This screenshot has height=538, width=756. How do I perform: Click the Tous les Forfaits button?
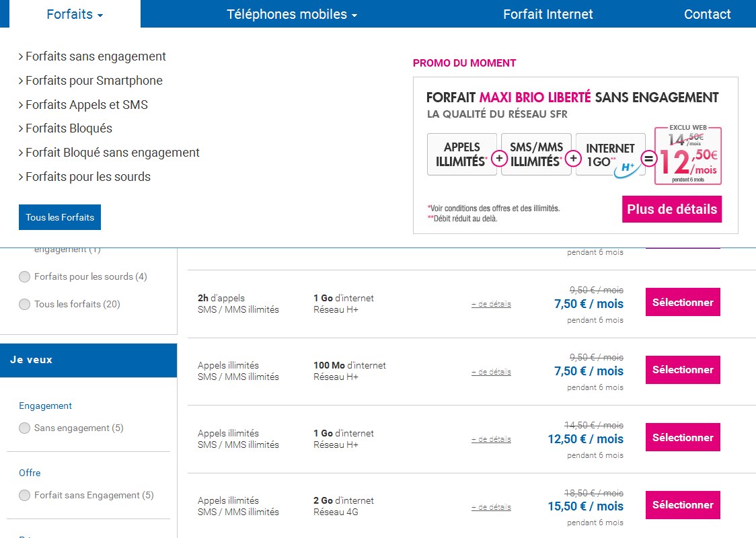[60, 217]
